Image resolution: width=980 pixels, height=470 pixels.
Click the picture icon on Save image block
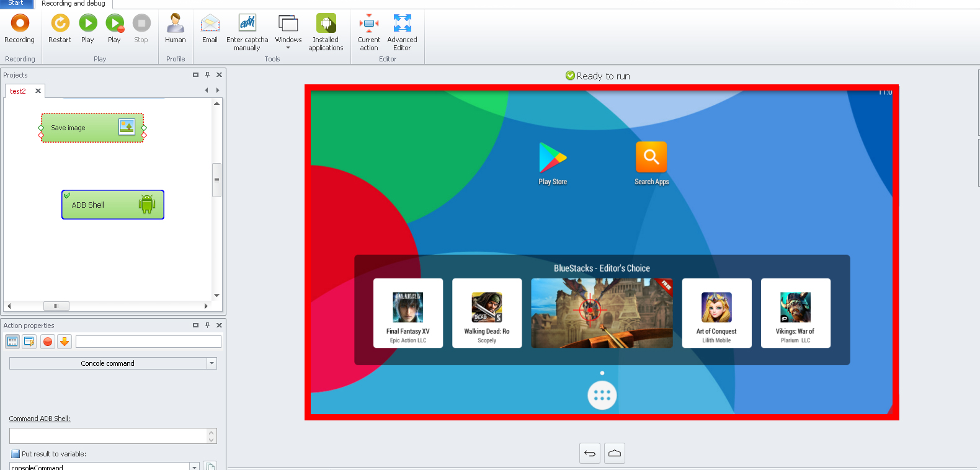coord(127,127)
